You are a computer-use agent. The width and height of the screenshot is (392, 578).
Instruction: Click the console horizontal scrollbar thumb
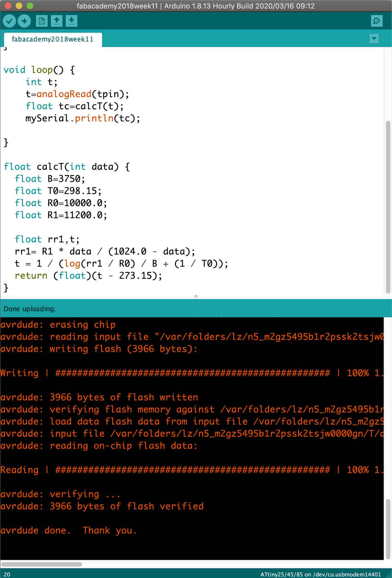point(41,564)
